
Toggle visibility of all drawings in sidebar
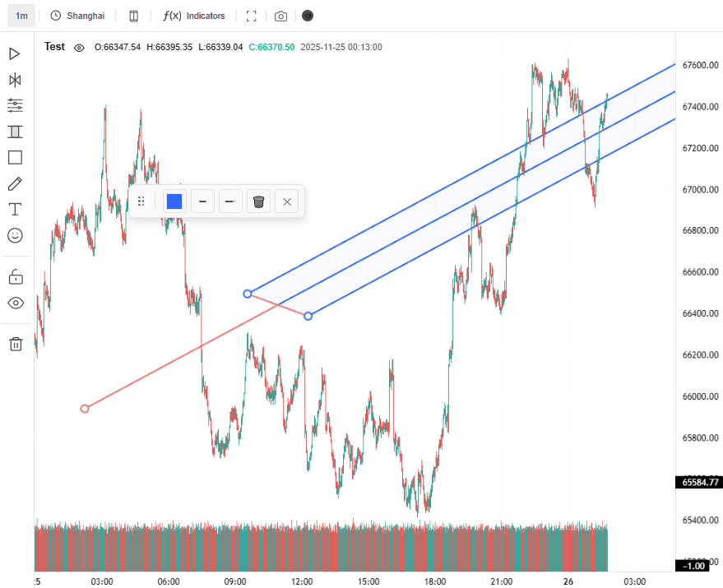click(15, 303)
